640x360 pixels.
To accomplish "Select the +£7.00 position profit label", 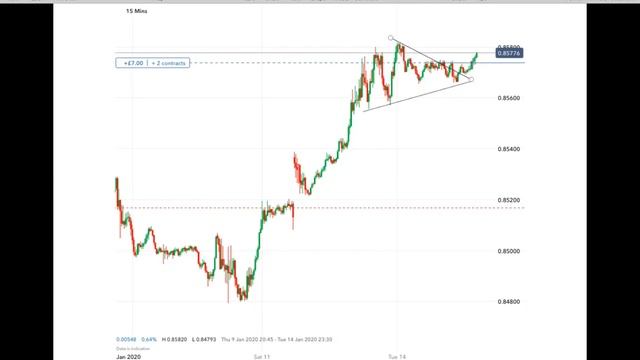I will pyautogui.click(x=133, y=63).
